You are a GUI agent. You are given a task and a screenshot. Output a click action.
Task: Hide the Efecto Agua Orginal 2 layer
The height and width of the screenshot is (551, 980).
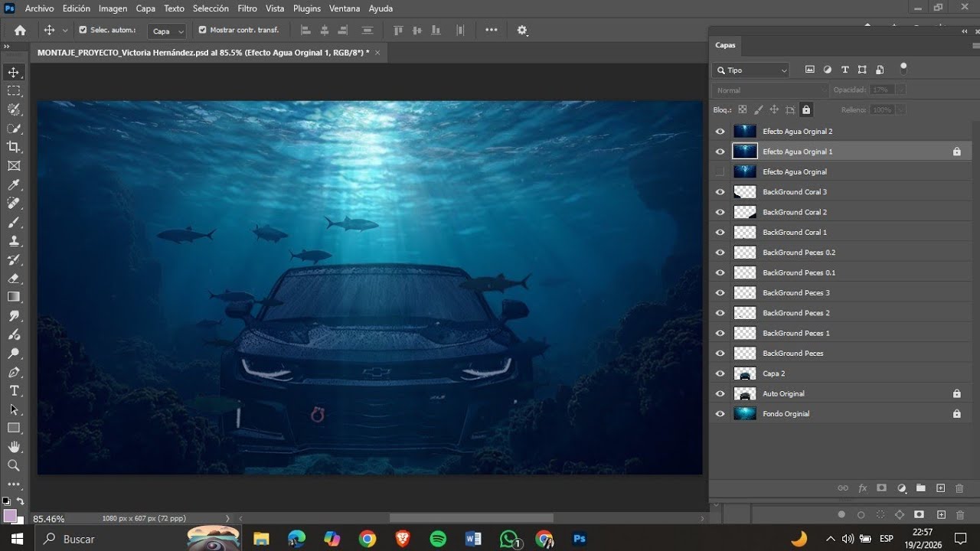(720, 132)
